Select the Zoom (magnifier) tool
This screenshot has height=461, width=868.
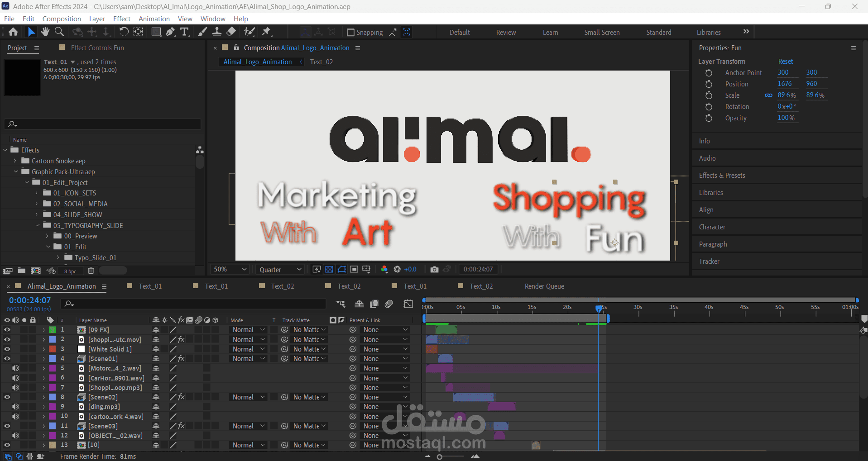59,32
